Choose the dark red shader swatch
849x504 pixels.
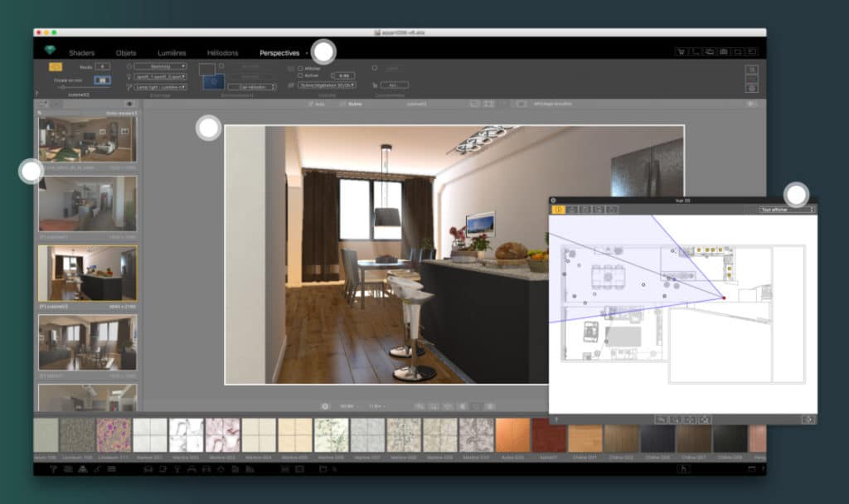click(549, 434)
